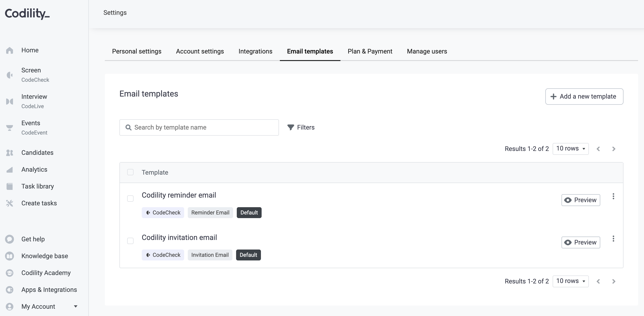The width and height of the screenshot is (644, 316).
Task: Click bottom Results 1-2 of 2 text
Action: click(x=526, y=281)
